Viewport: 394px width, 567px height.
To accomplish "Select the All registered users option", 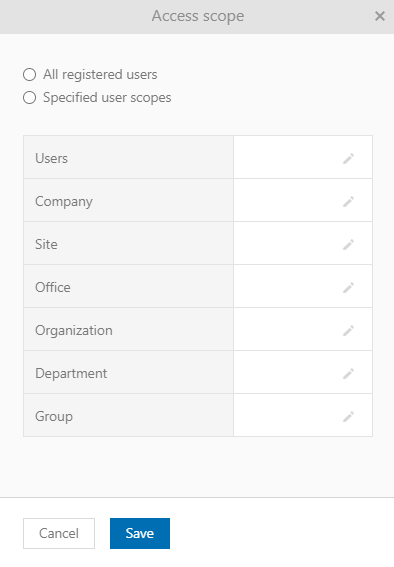I will [x=30, y=74].
